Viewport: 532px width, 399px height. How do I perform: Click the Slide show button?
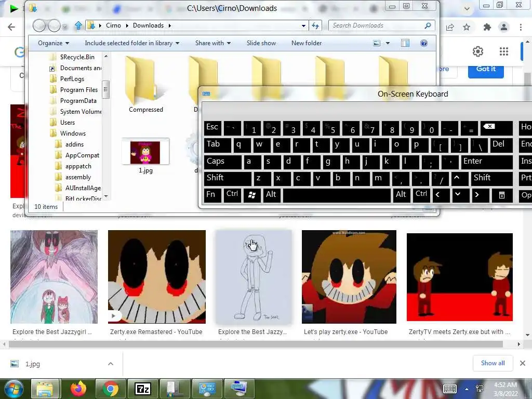point(261,43)
